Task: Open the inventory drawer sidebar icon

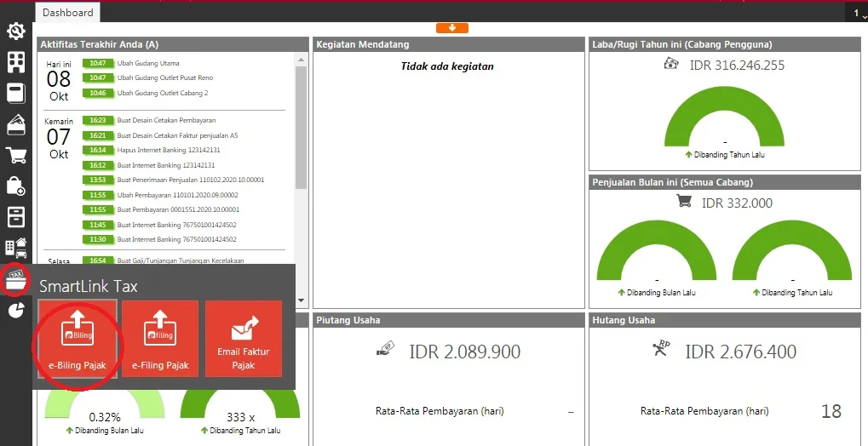Action: [x=15, y=216]
